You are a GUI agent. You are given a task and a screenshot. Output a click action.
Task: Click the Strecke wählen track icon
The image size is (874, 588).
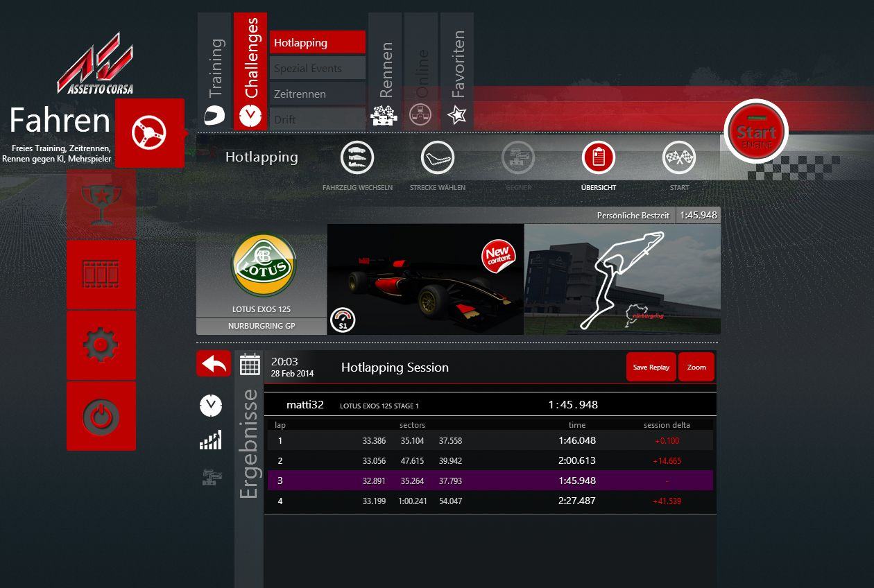(438, 158)
